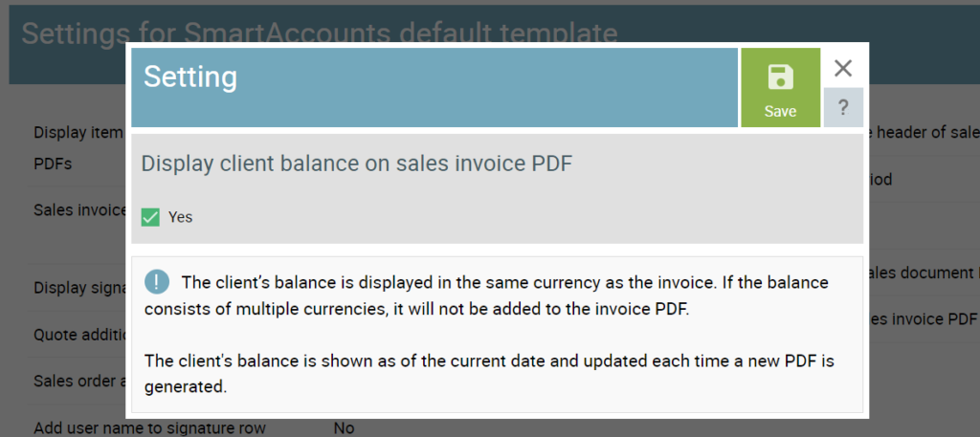Click the Save floppy disk icon
This screenshot has height=437, width=980.
780,76
